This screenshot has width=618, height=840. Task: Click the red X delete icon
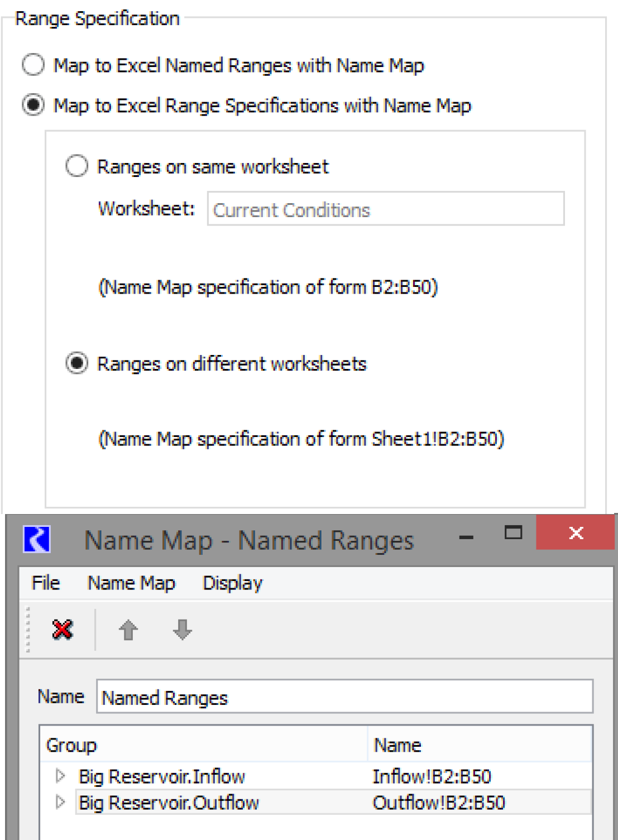(62, 630)
